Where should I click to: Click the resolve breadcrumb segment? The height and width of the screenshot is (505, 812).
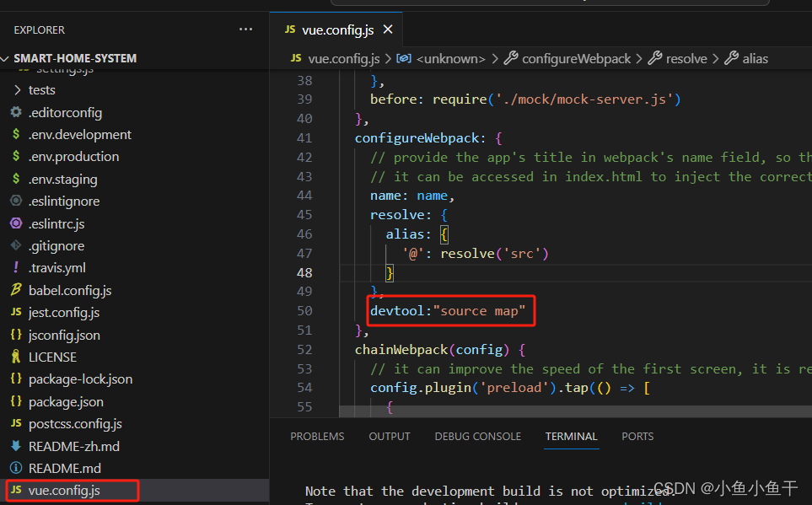[x=686, y=58]
